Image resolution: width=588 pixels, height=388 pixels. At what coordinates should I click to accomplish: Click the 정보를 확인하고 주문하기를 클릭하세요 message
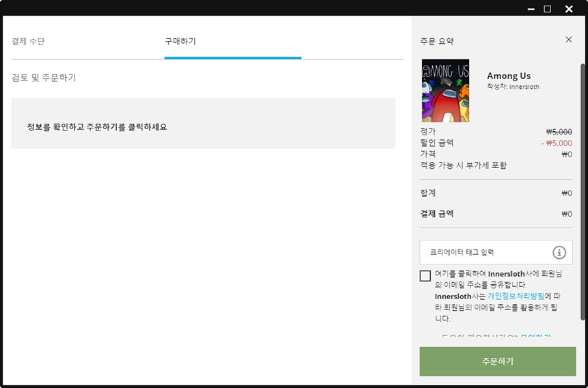point(97,127)
